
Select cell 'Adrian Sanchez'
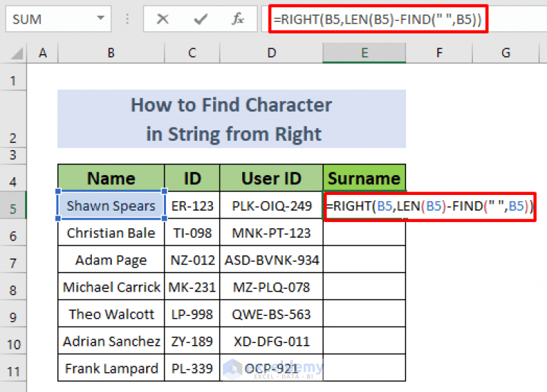point(111,341)
